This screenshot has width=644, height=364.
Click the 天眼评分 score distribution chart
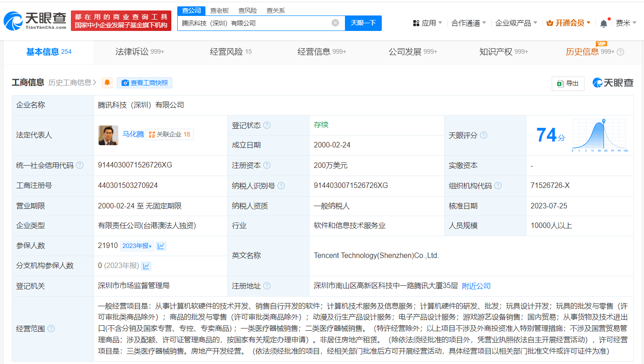599,135
